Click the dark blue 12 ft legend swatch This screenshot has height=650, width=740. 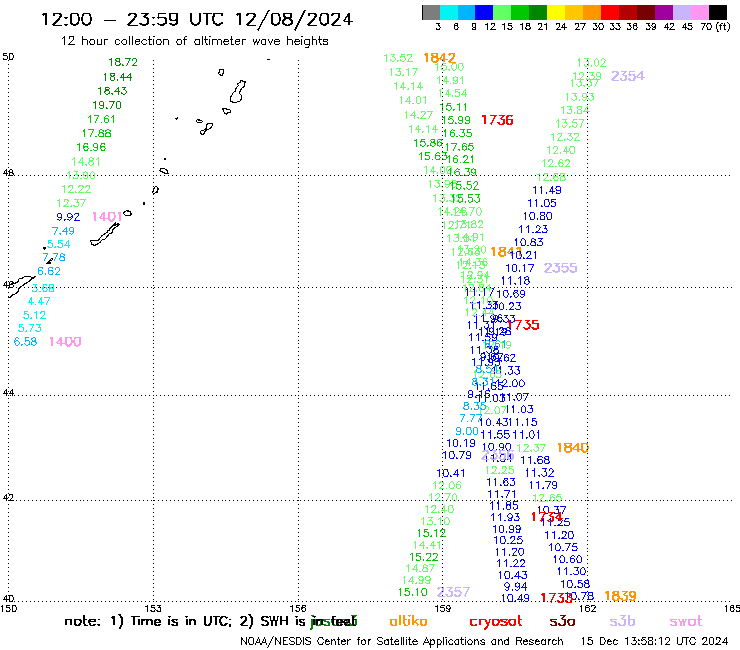point(484,12)
